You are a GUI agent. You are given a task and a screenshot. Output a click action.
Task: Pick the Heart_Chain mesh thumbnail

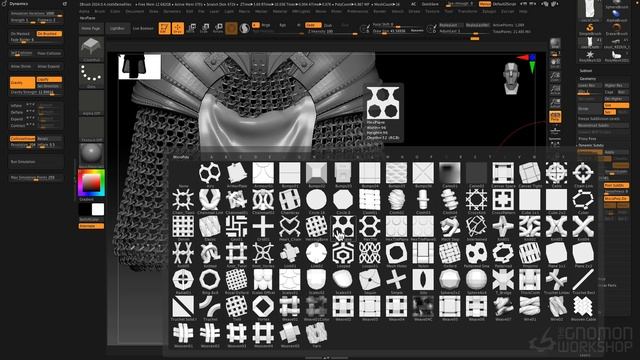290,226
